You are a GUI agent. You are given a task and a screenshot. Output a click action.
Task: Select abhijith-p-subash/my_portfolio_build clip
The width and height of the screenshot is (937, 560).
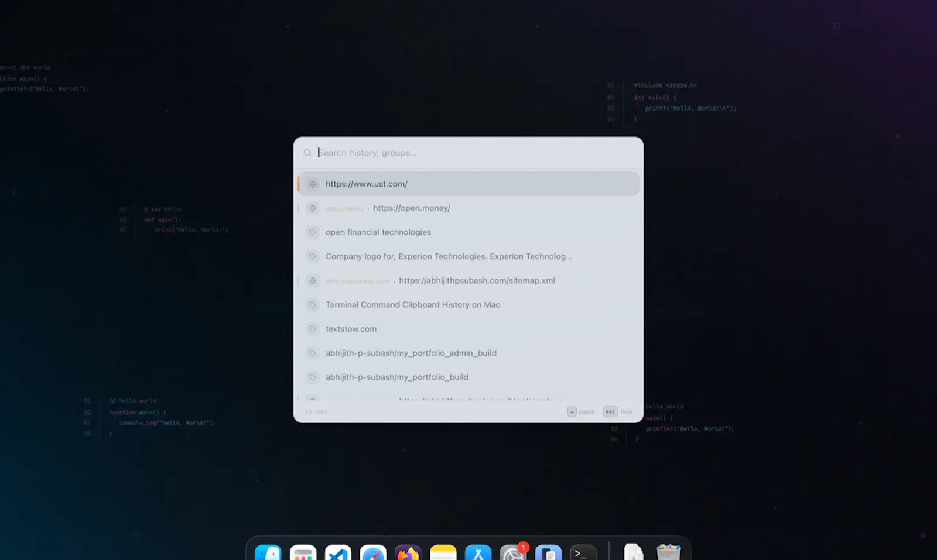[468, 377]
